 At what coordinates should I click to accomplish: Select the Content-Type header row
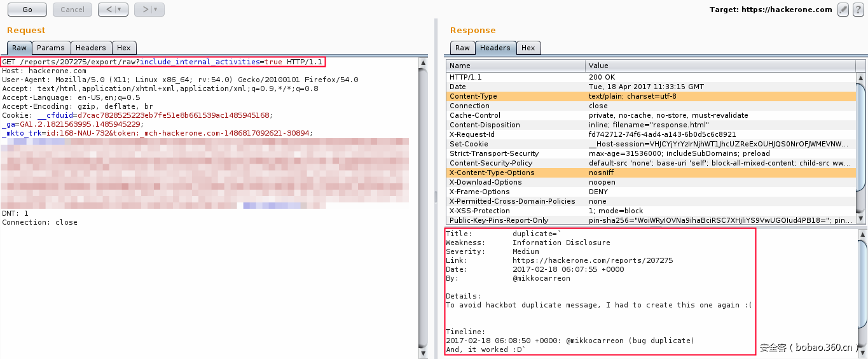click(515, 96)
